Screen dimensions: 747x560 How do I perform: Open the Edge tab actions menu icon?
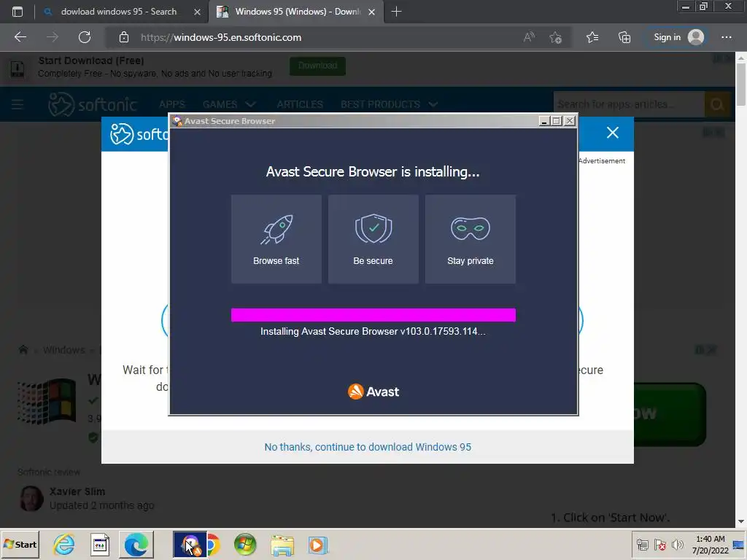point(18,12)
